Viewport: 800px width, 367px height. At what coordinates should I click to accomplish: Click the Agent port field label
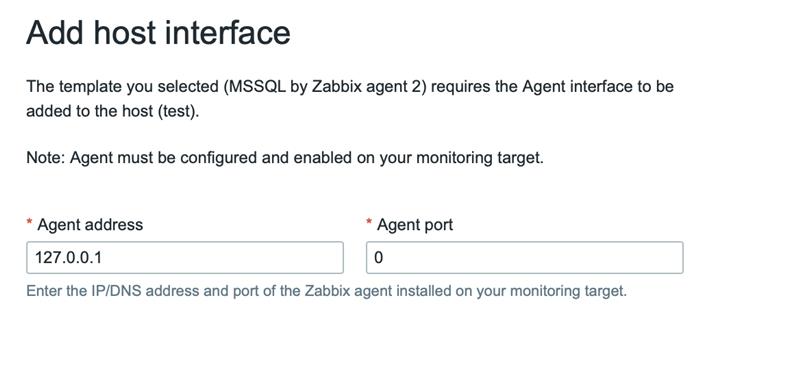click(415, 225)
